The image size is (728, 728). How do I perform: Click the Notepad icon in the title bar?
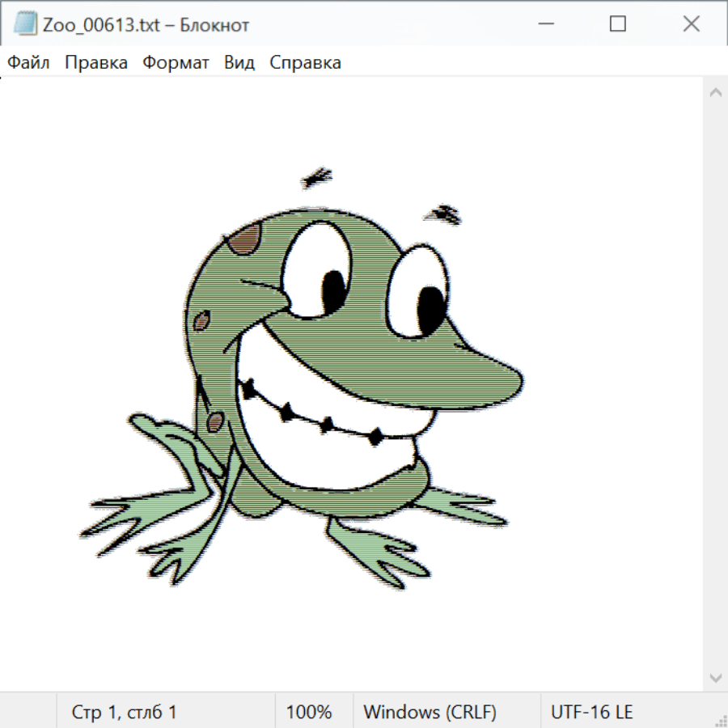25,24
